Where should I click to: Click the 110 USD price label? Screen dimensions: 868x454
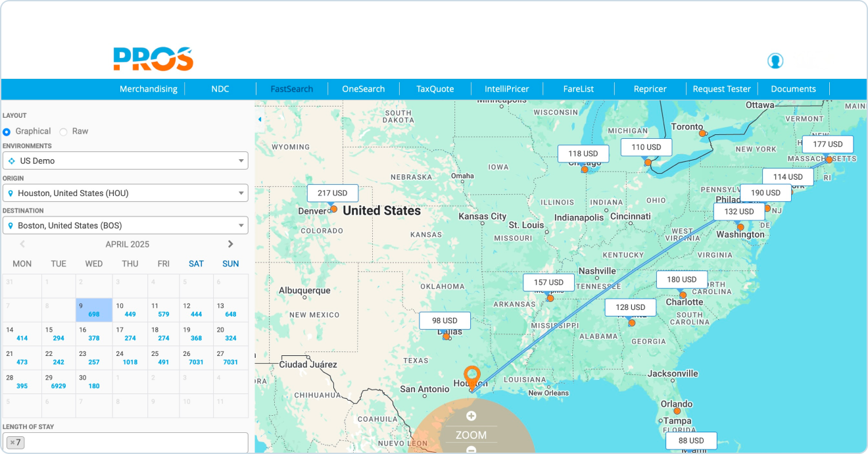pyautogui.click(x=646, y=147)
